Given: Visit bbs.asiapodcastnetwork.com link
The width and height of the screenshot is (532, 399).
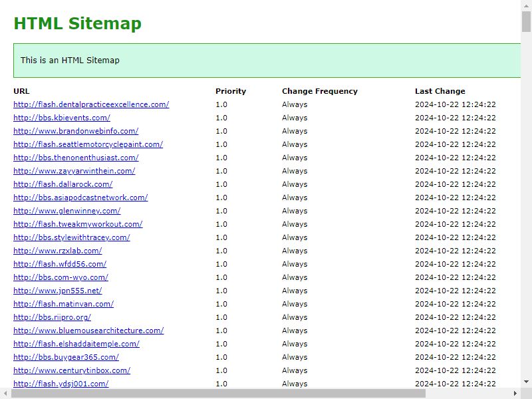Looking at the screenshot, I should click(x=80, y=198).
